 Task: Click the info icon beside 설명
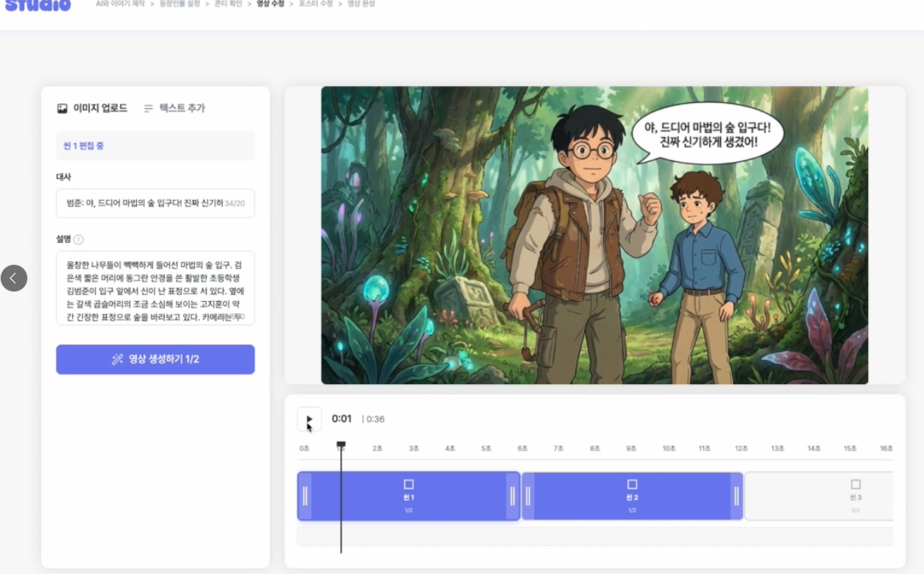click(x=79, y=239)
